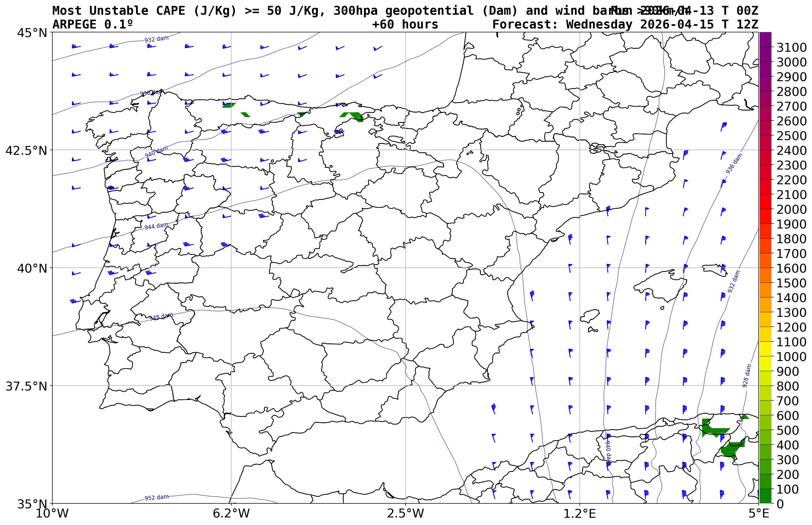
Task: Click Mallorca island on the map
Action: pos(661,285)
